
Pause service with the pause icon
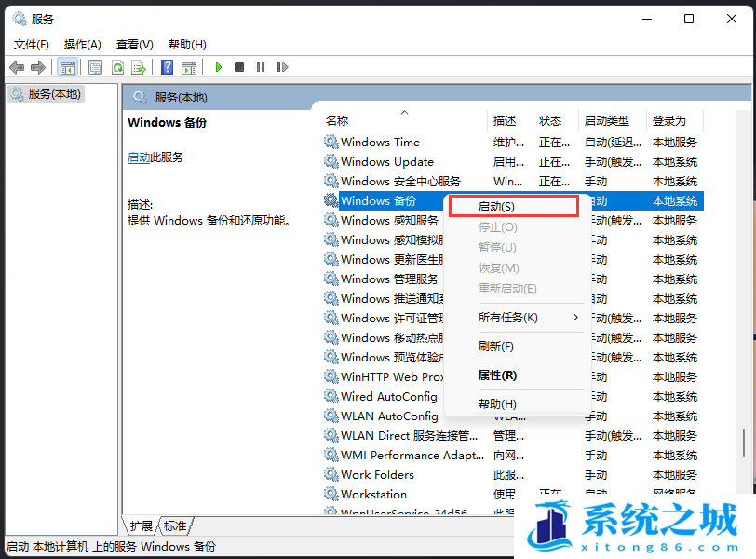pyautogui.click(x=261, y=67)
